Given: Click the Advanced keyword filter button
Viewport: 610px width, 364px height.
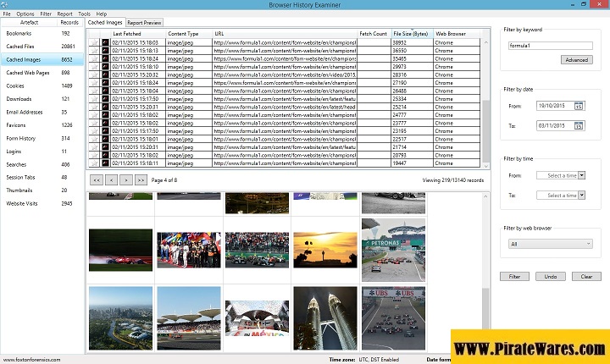Looking at the screenshot, I should 576,60.
